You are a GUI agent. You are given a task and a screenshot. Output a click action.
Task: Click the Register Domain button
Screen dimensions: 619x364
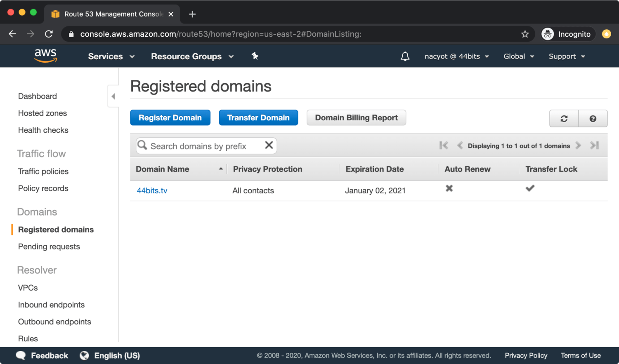pyautogui.click(x=170, y=117)
